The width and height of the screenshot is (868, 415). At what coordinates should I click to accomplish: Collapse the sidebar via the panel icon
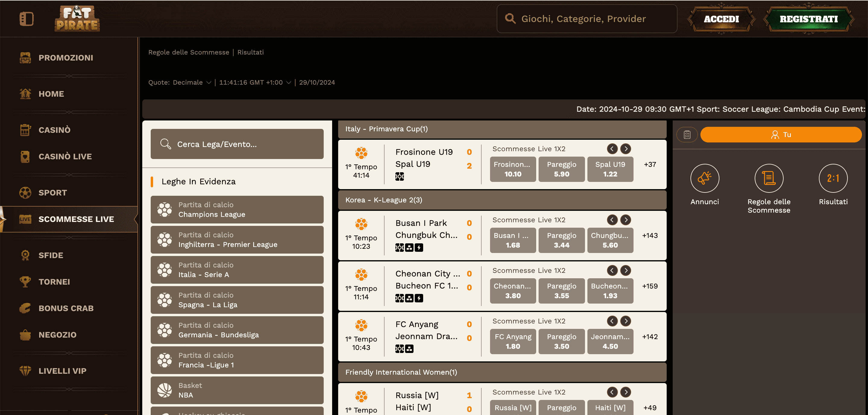[27, 18]
